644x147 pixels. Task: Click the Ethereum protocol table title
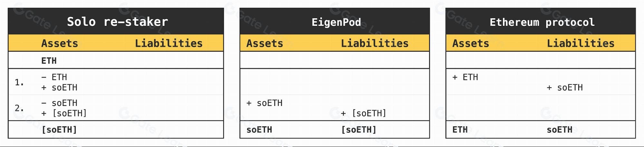click(x=542, y=22)
